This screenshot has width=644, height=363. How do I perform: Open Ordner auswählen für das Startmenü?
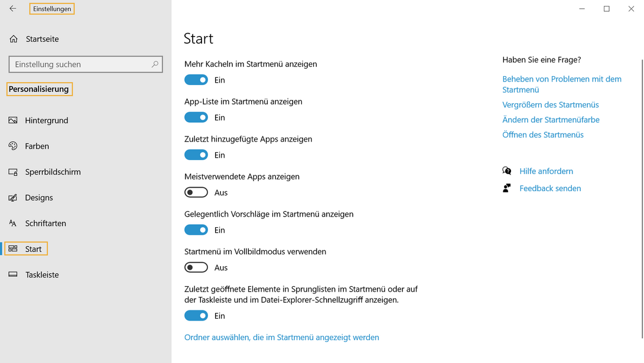(281, 337)
